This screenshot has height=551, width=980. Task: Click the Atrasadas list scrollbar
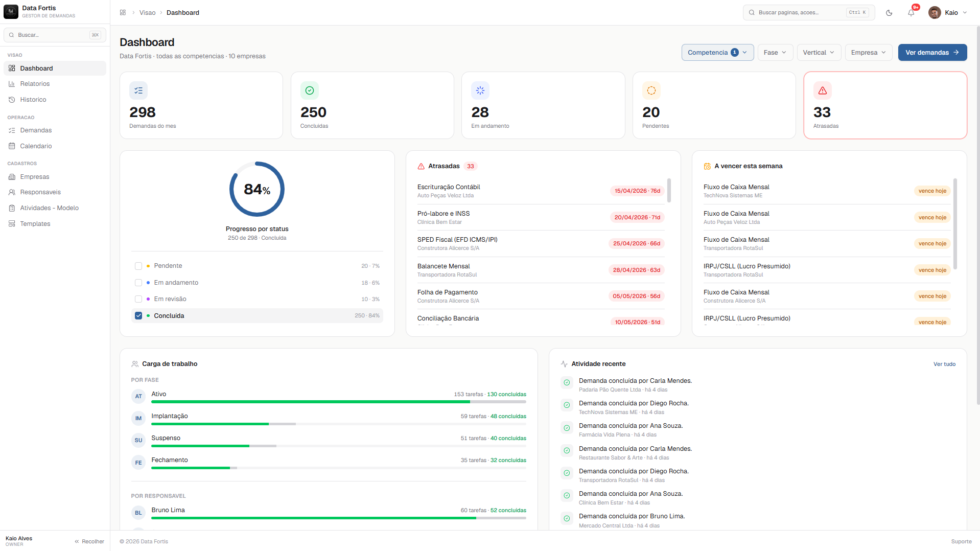pyautogui.click(x=669, y=191)
